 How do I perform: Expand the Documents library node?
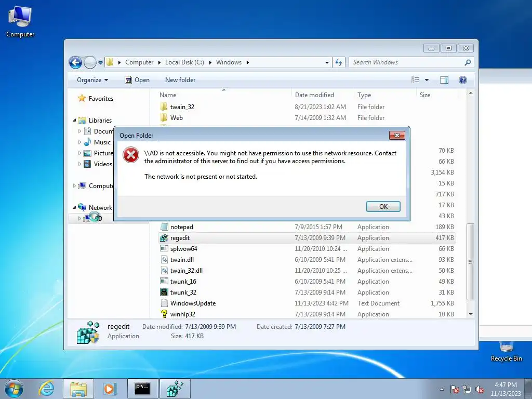tap(79, 131)
